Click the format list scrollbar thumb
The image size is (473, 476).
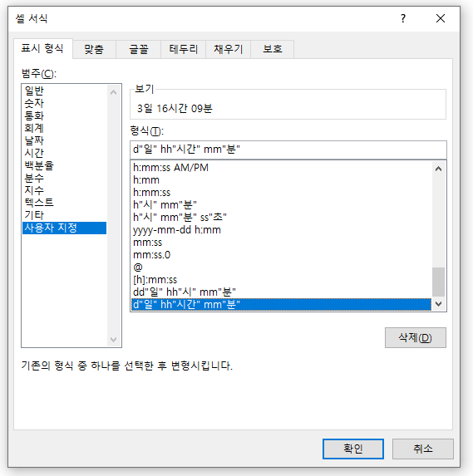(x=438, y=282)
